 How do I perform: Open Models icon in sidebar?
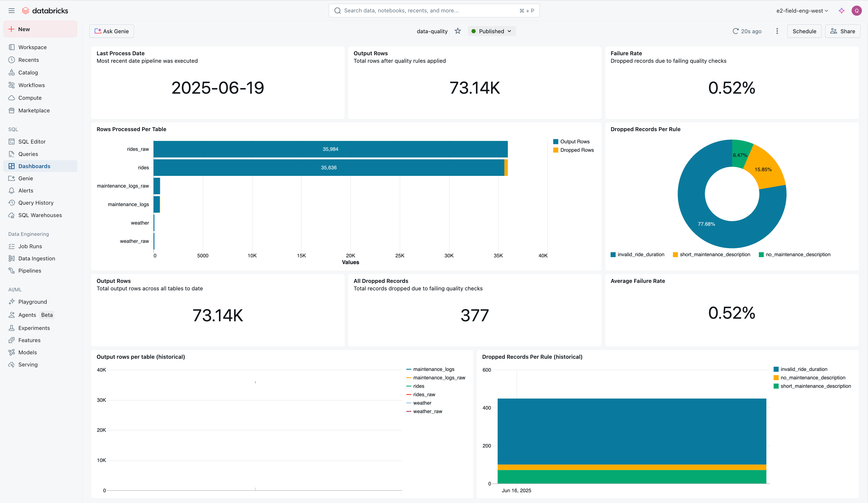click(x=12, y=352)
